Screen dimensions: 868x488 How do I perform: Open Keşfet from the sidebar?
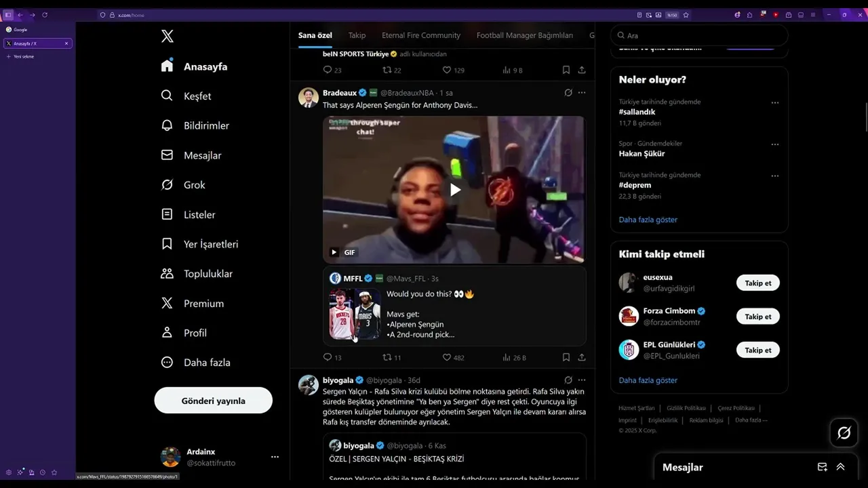186,96
